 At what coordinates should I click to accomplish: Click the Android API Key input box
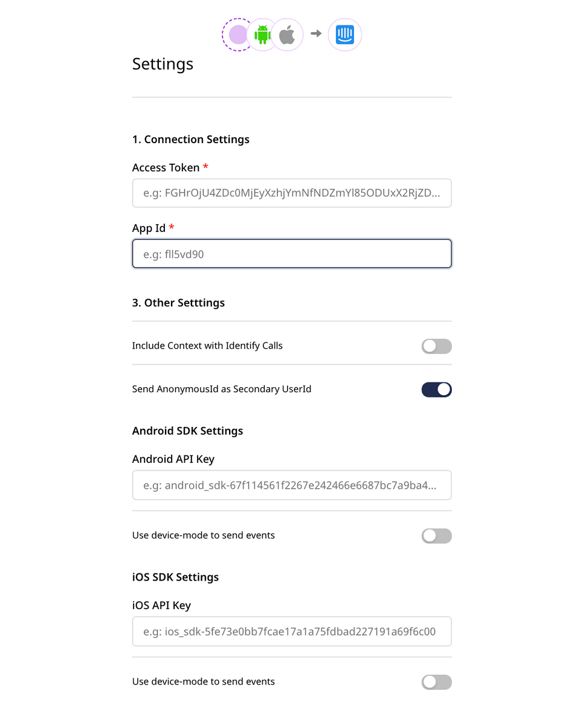292,485
